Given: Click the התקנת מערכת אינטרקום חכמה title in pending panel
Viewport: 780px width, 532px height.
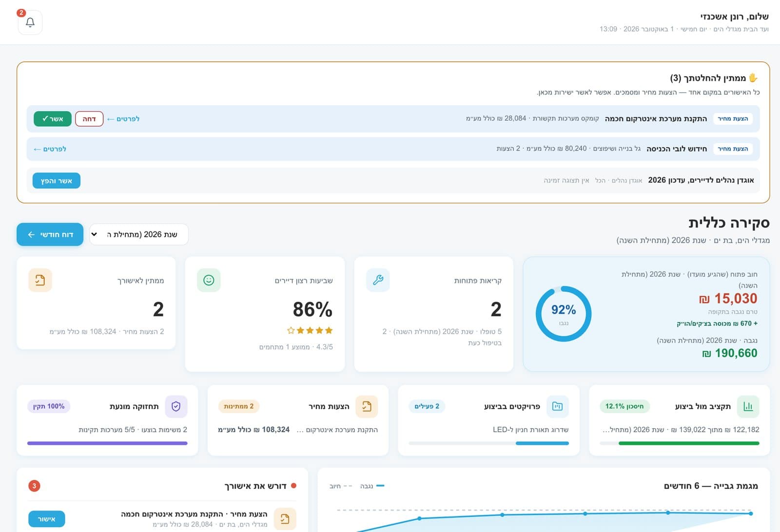Looking at the screenshot, I should (x=656, y=119).
